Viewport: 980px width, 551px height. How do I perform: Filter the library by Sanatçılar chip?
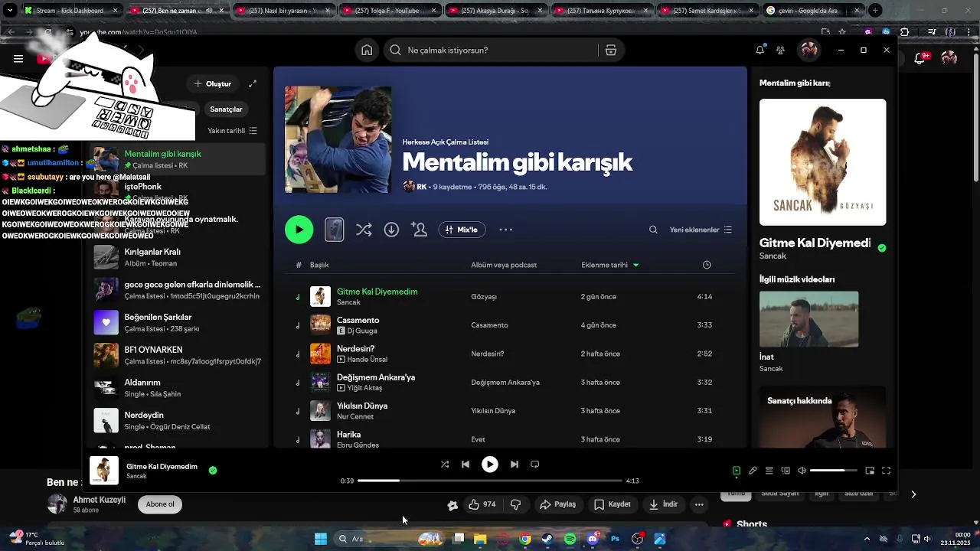pyautogui.click(x=226, y=109)
